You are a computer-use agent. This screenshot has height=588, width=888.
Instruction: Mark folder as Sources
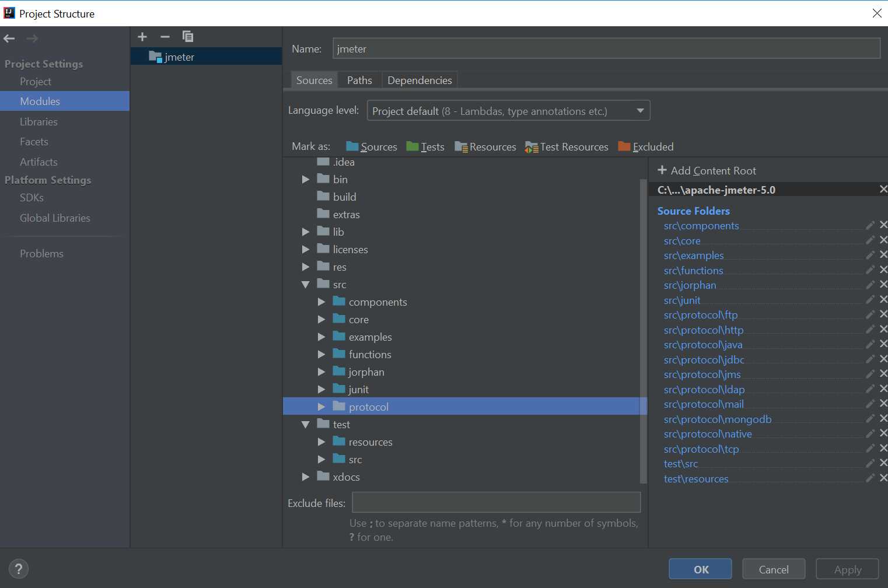(x=371, y=147)
